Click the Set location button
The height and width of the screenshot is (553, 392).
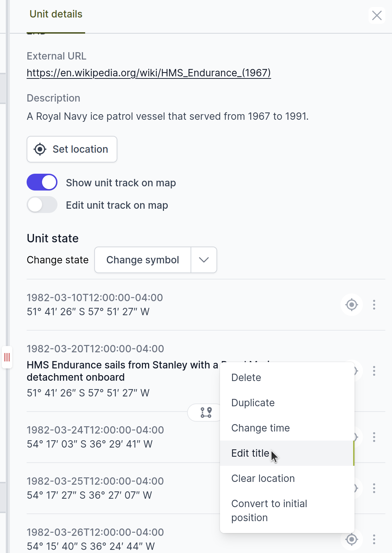[72, 149]
